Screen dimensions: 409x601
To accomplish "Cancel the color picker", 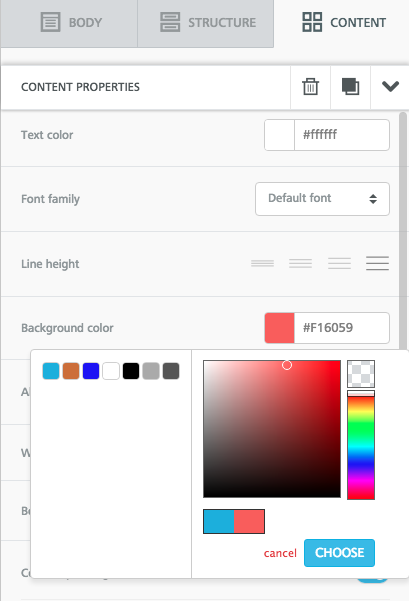I will [280, 553].
